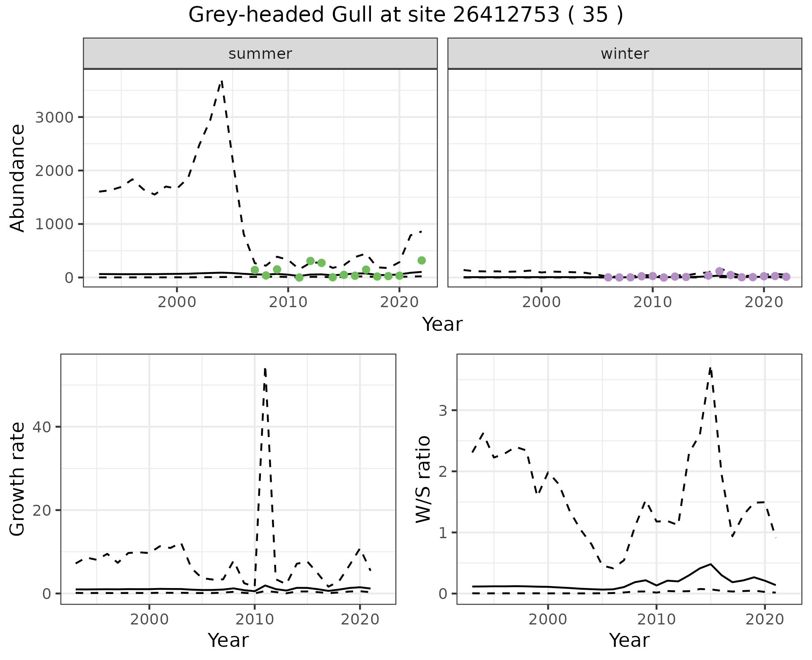Click the solid W/S ratio line peak
This screenshot has height=660, width=812.
tap(710, 564)
